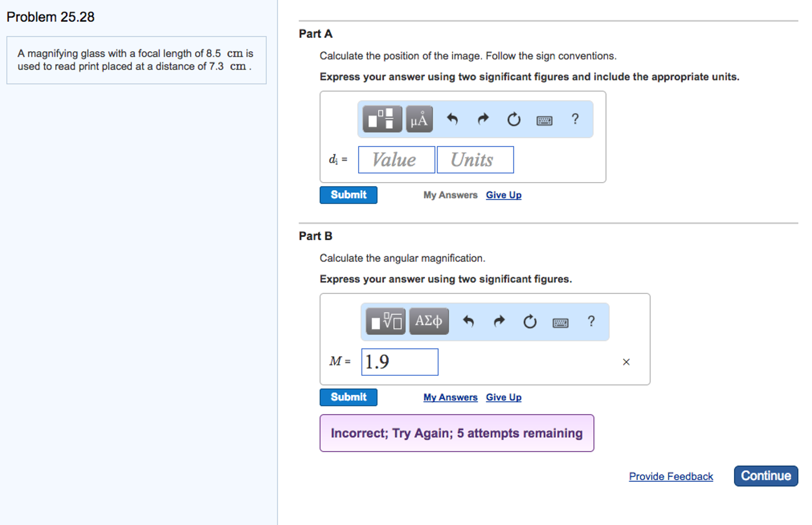Open templates icon in Part A toolbar

tap(382, 119)
